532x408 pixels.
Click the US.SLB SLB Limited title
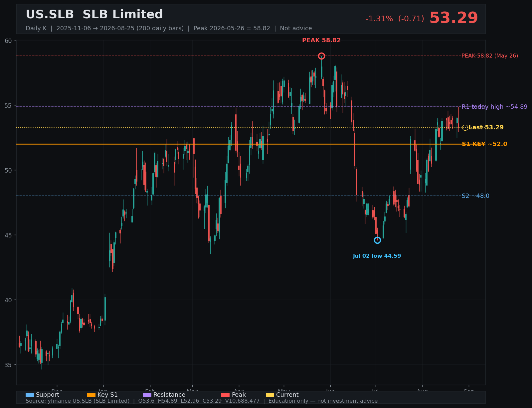coord(94,15)
